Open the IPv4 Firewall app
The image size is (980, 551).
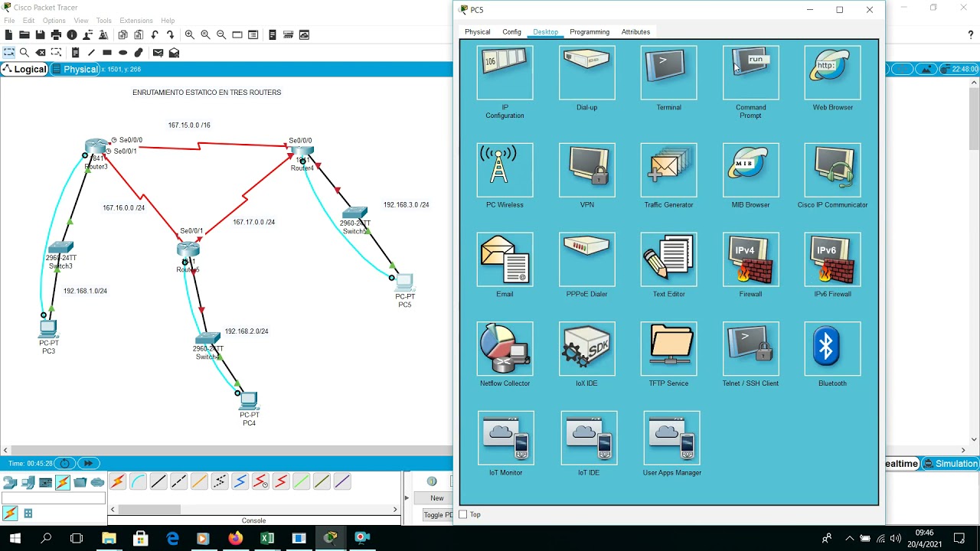point(750,259)
